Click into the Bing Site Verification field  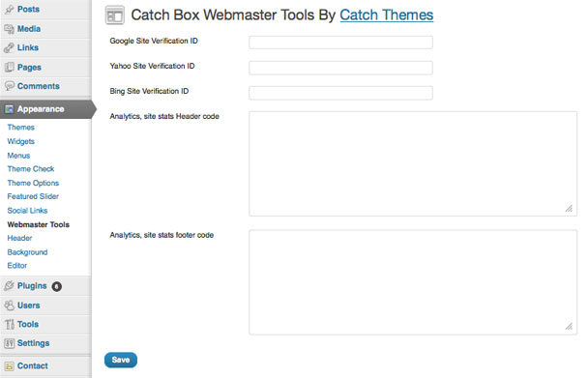(340, 93)
